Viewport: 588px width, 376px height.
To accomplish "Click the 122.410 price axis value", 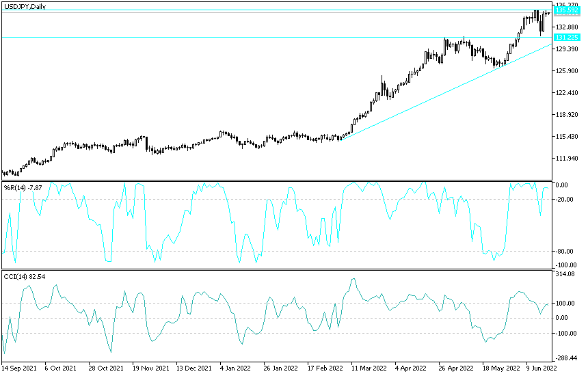I will 567,92.
